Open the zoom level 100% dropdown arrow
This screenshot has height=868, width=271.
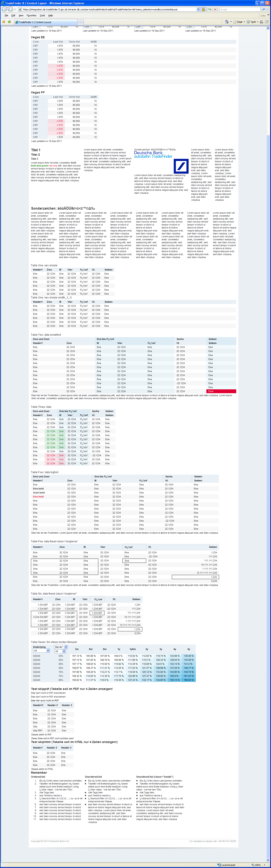point(265,865)
